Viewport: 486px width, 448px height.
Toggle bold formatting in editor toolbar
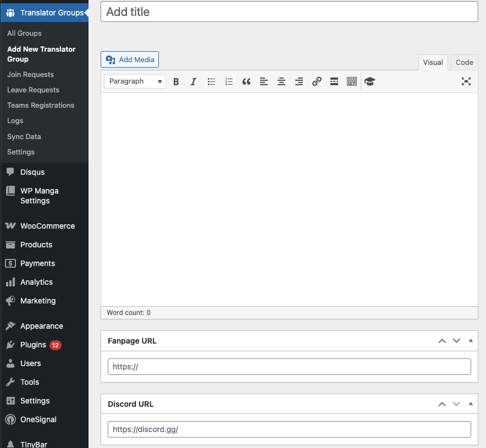click(176, 81)
